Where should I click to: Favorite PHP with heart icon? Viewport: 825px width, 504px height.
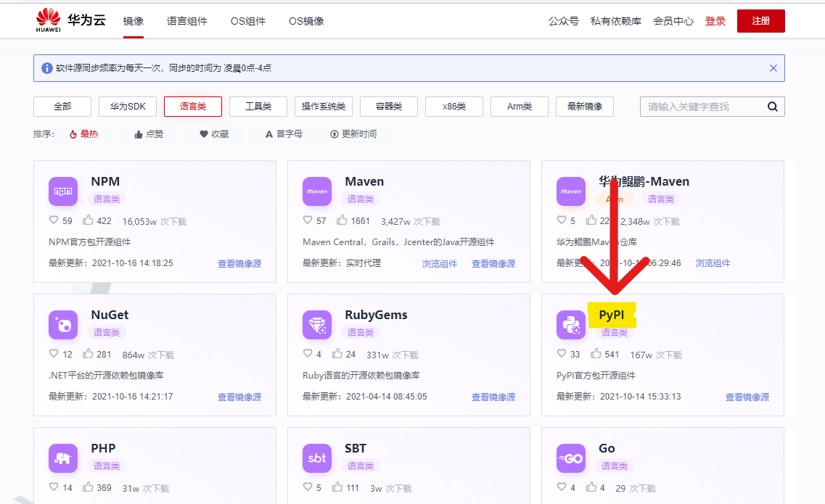54,487
